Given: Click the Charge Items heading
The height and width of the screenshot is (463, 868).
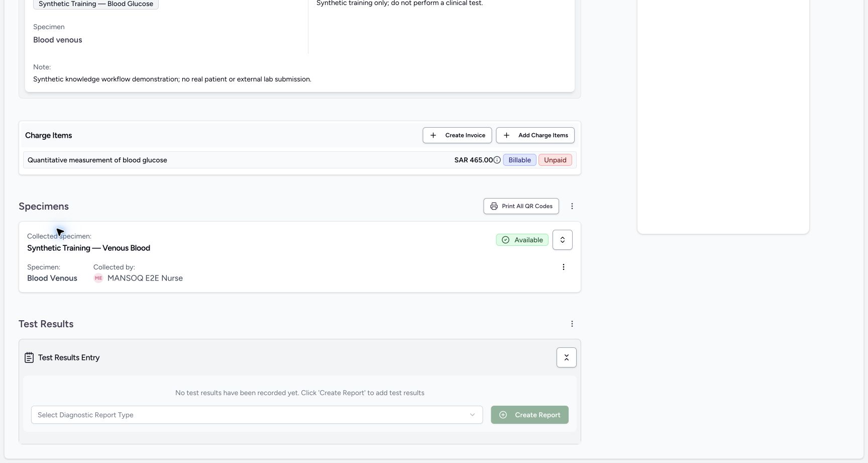Looking at the screenshot, I should pyautogui.click(x=49, y=135).
